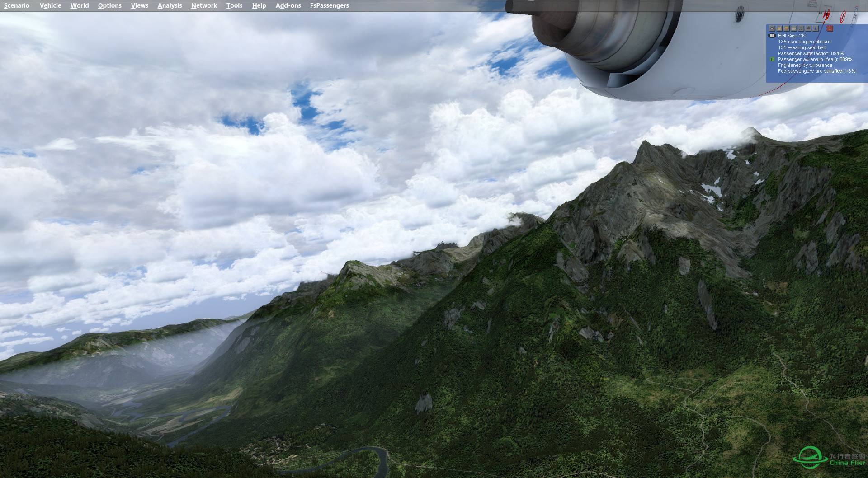Open the Add-ons menu
868x478 pixels.
[x=288, y=5]
